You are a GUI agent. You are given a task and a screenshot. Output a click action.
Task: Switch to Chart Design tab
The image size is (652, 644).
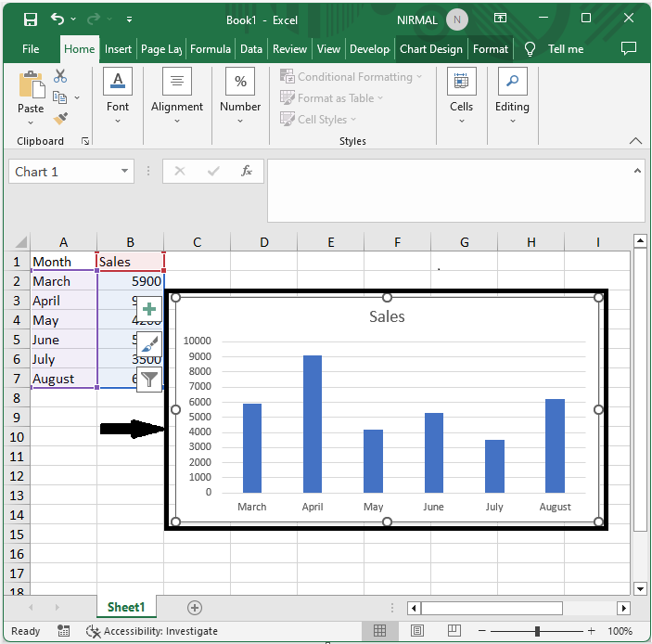point(430,49)
